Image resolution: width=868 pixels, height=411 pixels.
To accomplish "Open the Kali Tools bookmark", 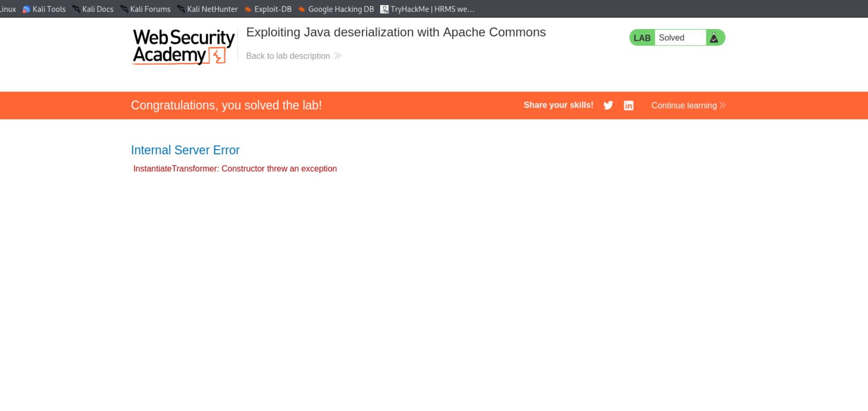I will tap(44, 9).
